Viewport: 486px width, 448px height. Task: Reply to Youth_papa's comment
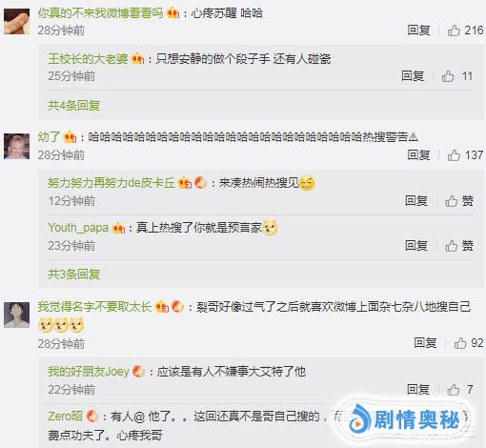tap(416, 246)
